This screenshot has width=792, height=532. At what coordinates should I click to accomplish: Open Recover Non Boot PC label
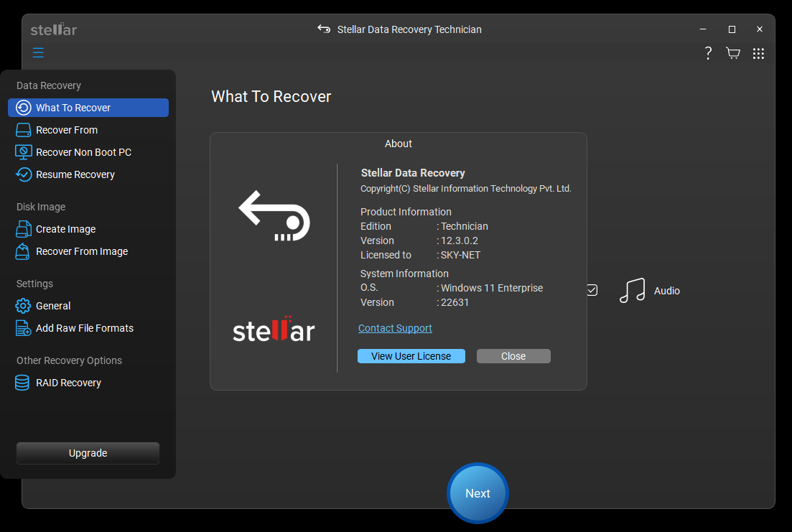pyautogui.click(x=83, y=152)
